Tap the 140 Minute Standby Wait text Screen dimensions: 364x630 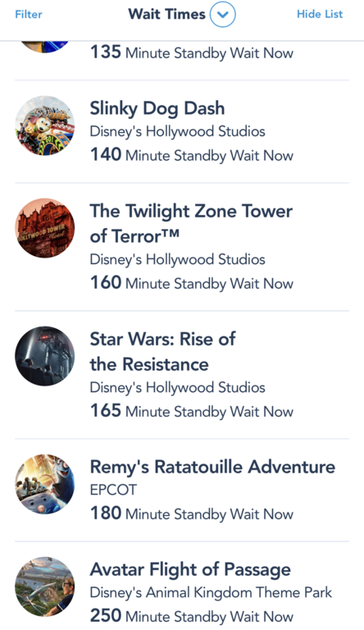(x=192, y=155)
